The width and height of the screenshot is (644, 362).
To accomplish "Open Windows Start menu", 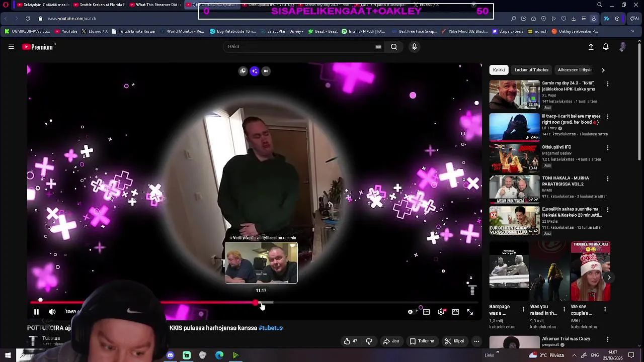I will click(x=8, y=355).
